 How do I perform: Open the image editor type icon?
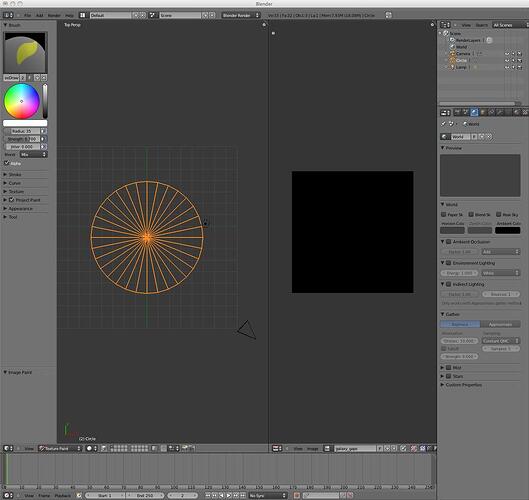277,448
